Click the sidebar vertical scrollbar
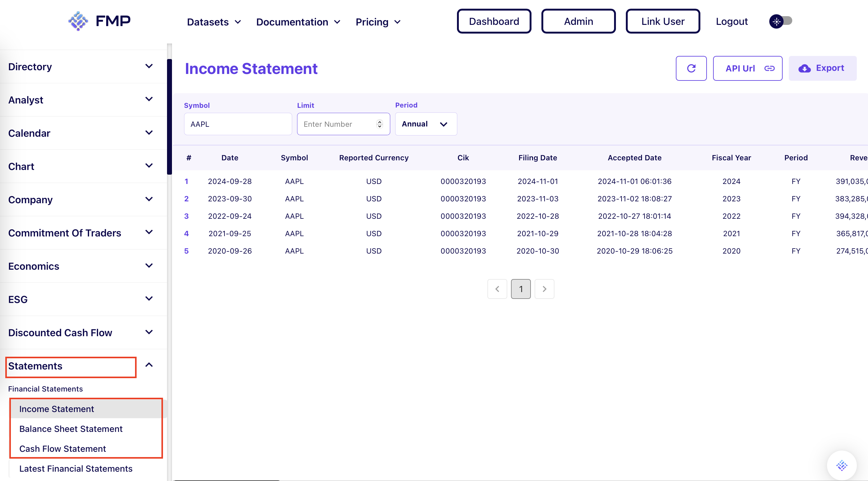Viewport: 868px width, 481px height. click(x=170, y=117)
